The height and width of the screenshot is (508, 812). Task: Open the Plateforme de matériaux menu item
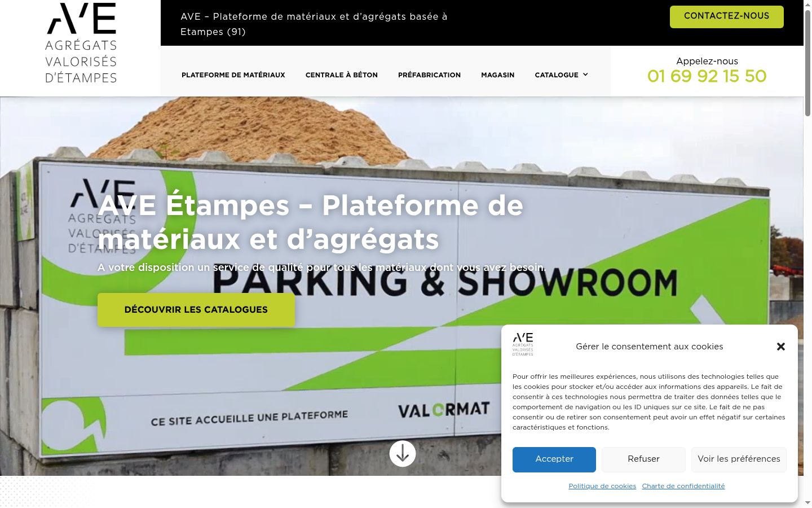[233, 75]
